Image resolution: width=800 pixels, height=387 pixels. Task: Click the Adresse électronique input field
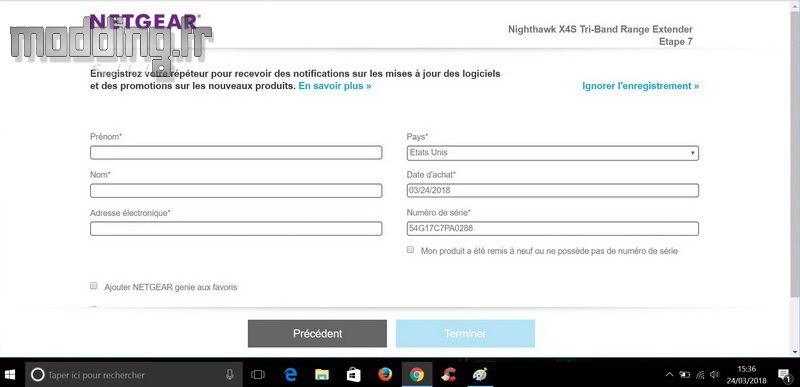coord(236,228)
